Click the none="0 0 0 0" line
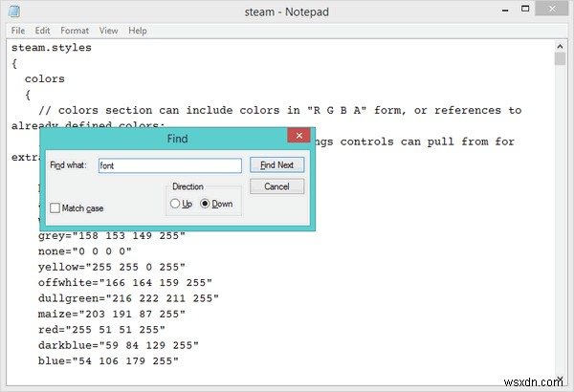The height and width of the screenshot is (392, 574). point(84,251)
